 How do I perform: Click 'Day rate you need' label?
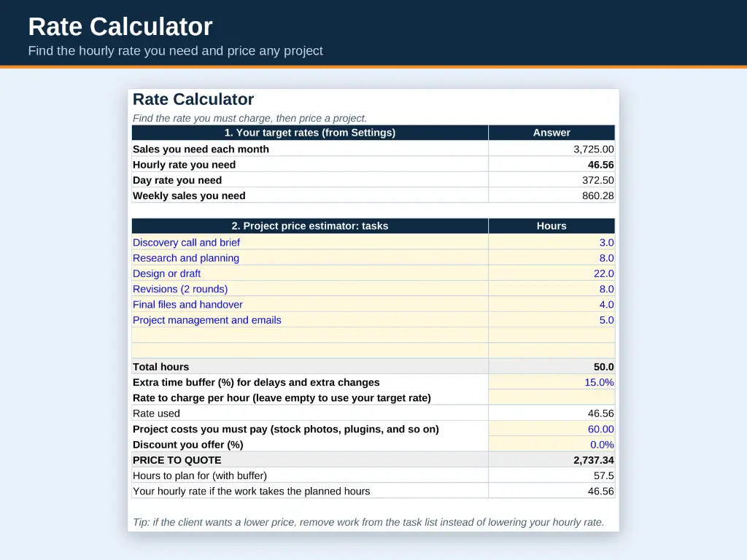click(x=177, y=180)
